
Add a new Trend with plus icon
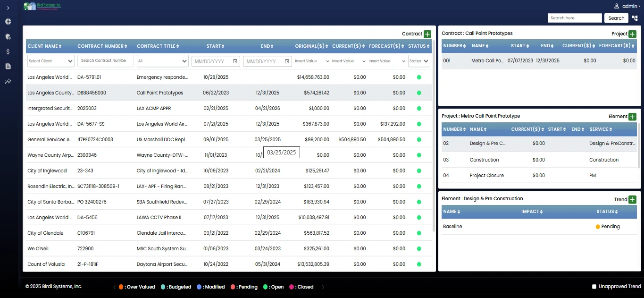633,199
